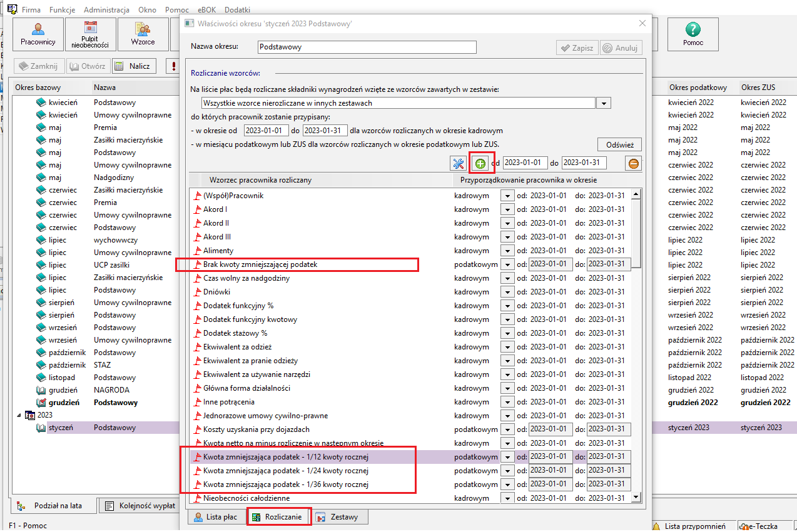Screen dimensions: 797x532
Task: Open Pulpit nieobecności from the toolbar
Action: click(90, 34)
